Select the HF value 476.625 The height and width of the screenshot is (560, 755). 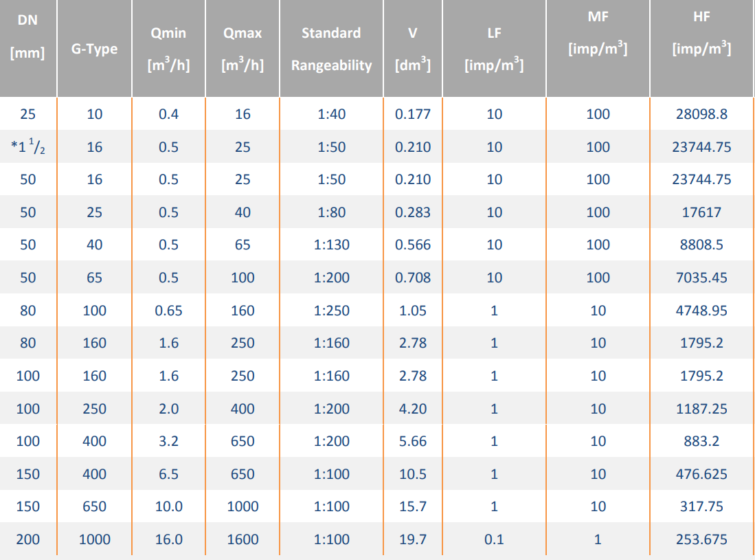pos(701,474)
